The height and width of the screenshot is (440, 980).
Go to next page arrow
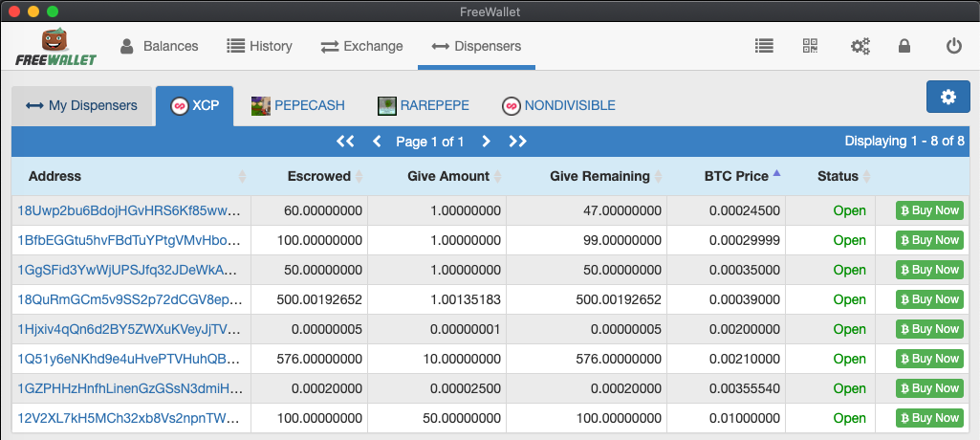(486, 142)
